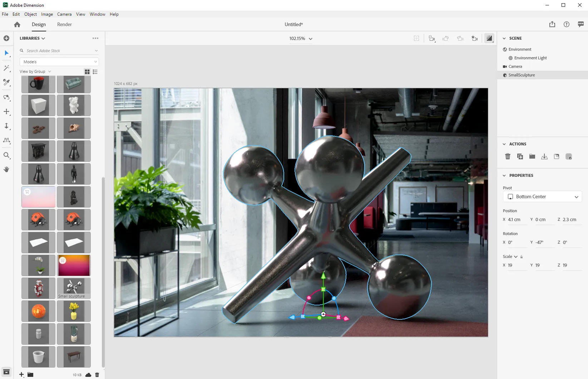Choose the Sampler eyedropper tool
588x379 pixels.
(6, 83)
